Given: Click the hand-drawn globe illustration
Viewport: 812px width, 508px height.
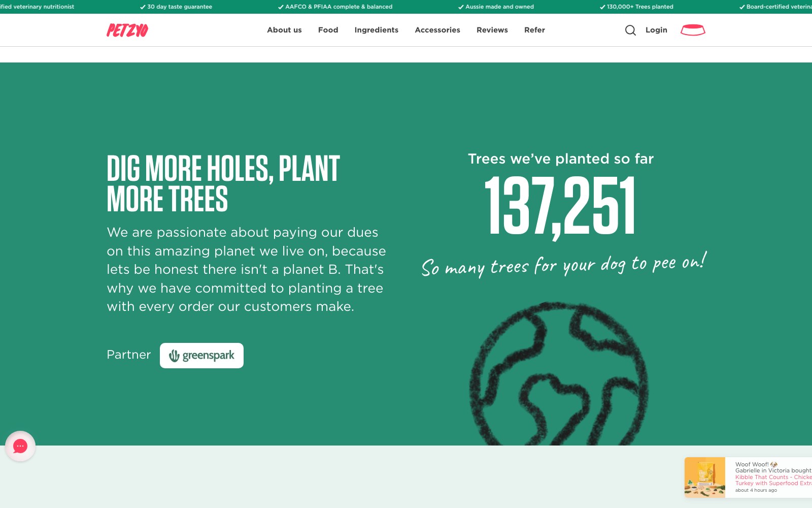Looking at the screenshot, I should point(559,373).
